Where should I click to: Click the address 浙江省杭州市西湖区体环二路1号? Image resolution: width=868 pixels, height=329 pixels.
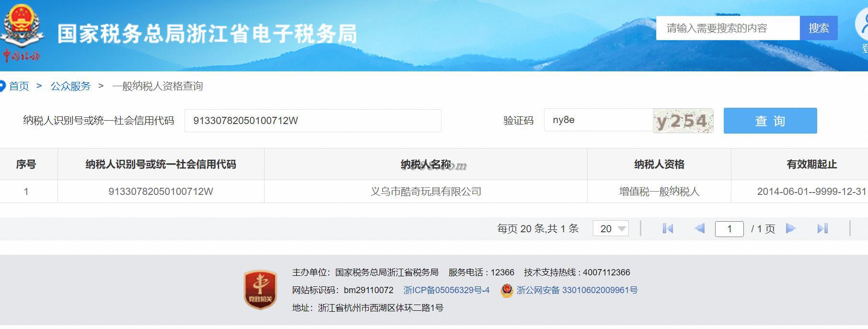pyautogui.click(x=381, y=308)
